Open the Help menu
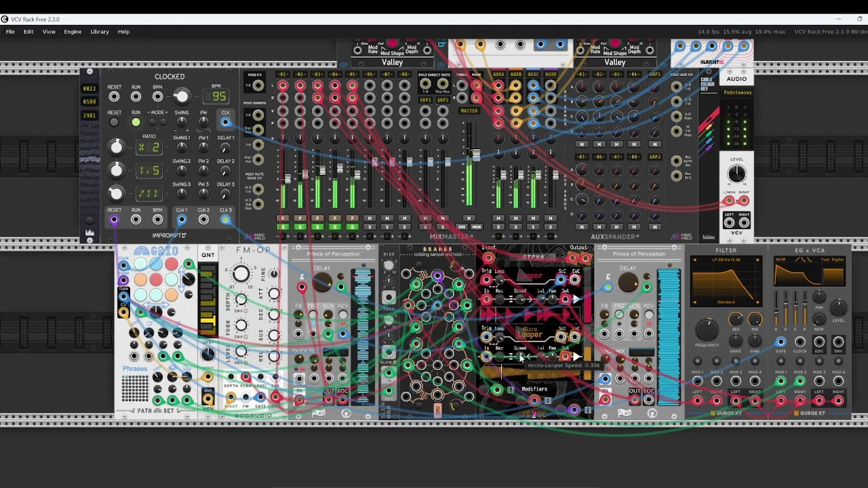Image resolution: width=868 pixels, height=488 pixels. tap(123, 32)
